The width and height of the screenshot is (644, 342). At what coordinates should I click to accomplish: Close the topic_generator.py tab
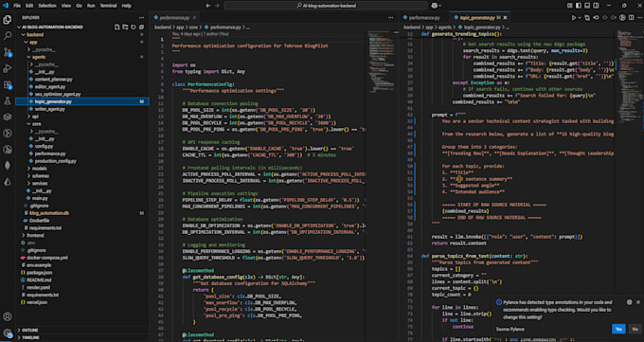(x=505, y=18)
